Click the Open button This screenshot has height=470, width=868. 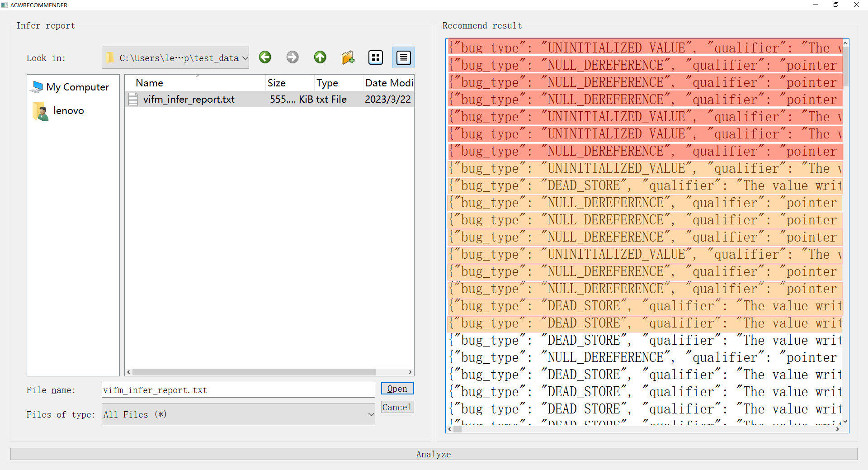(397, 389)
